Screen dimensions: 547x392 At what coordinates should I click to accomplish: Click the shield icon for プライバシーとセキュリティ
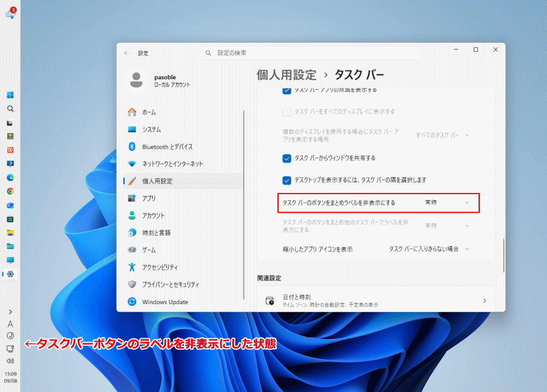pyautogui.click(x=132, y=285)
